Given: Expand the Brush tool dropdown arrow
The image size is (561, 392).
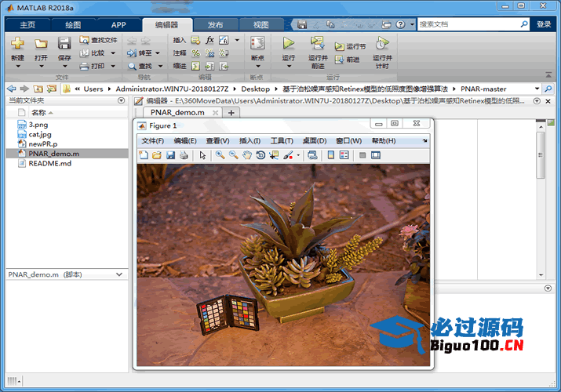Looking at the screenshot, I should pos(298,155).
